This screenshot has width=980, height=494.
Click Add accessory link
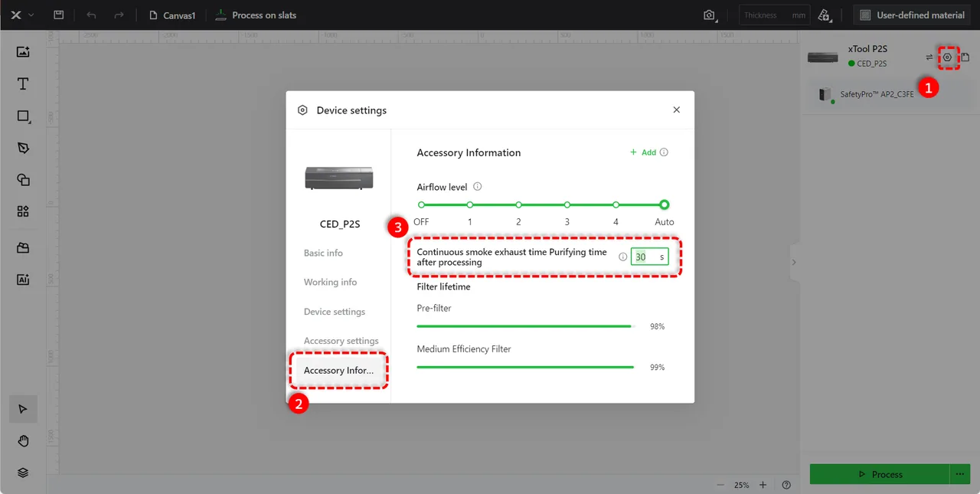point(643,152)
